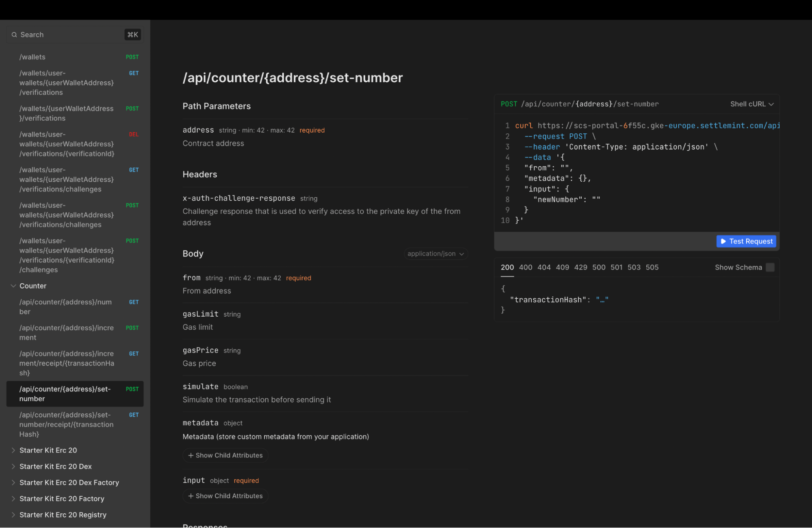Viewport: 812px width, 528px height.
Task: Collapse the Counter sidebar section
Action: click(13, 286)
